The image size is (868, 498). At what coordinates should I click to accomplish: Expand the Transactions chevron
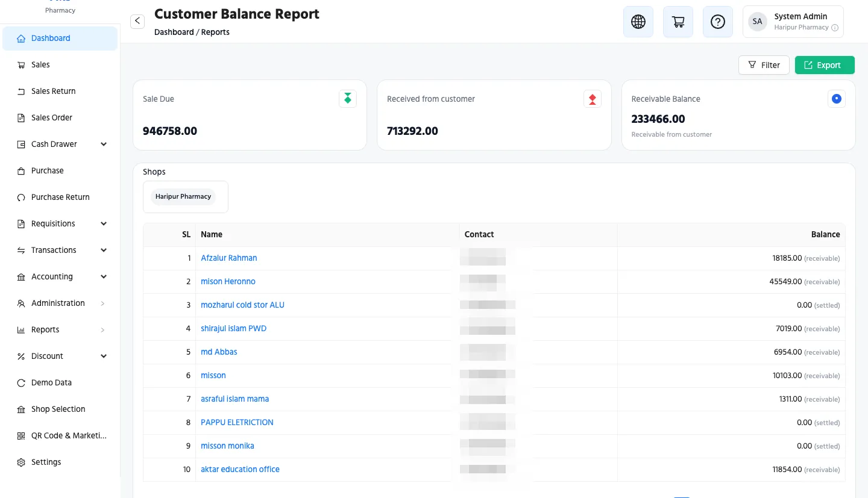tap(104, 251)
